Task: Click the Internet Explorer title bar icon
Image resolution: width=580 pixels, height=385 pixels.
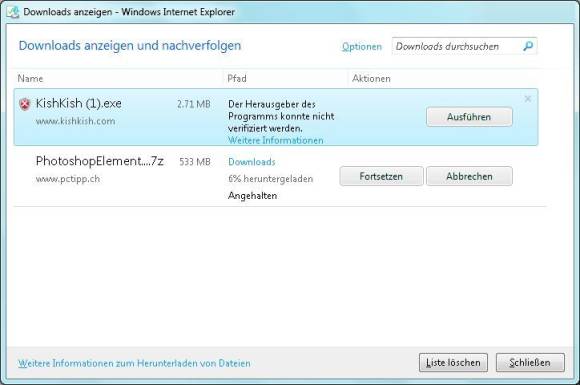Action: pos(13,12)
